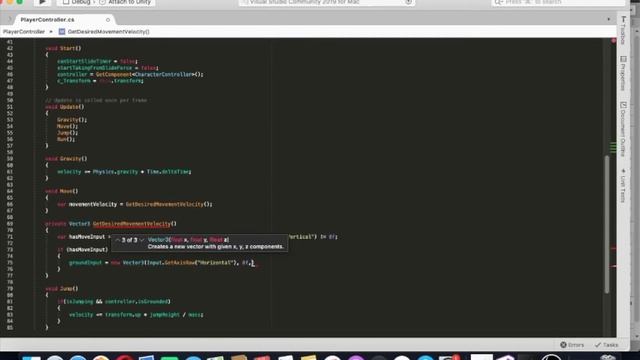The width and height of the screenshot is (640, 360).
Task: Place cursor on the void Jump() line
Action: tap(62, 289)
